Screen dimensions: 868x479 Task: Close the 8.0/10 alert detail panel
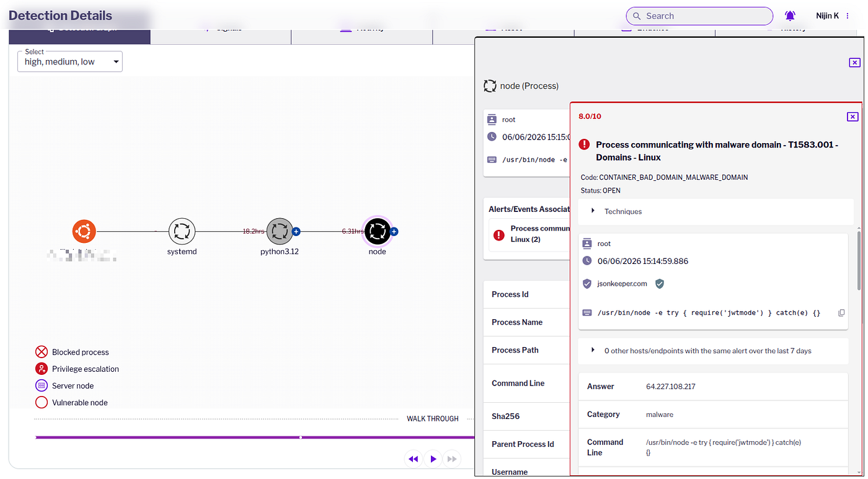click(x=852, y=116)
